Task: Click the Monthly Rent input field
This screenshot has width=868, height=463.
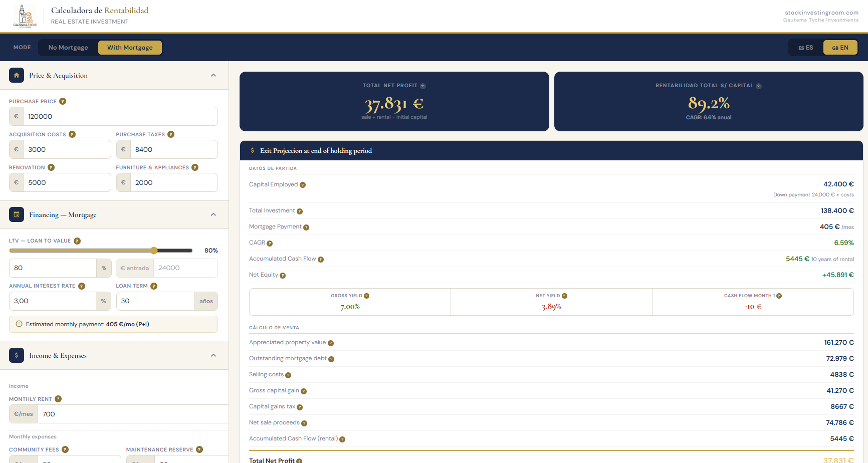Action: click(x=133, y=414)
